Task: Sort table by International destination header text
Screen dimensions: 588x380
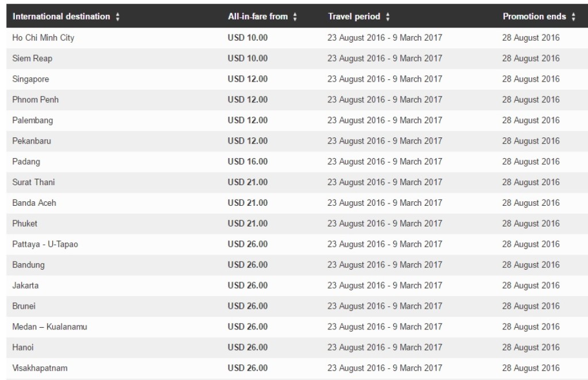Action: 61,17
